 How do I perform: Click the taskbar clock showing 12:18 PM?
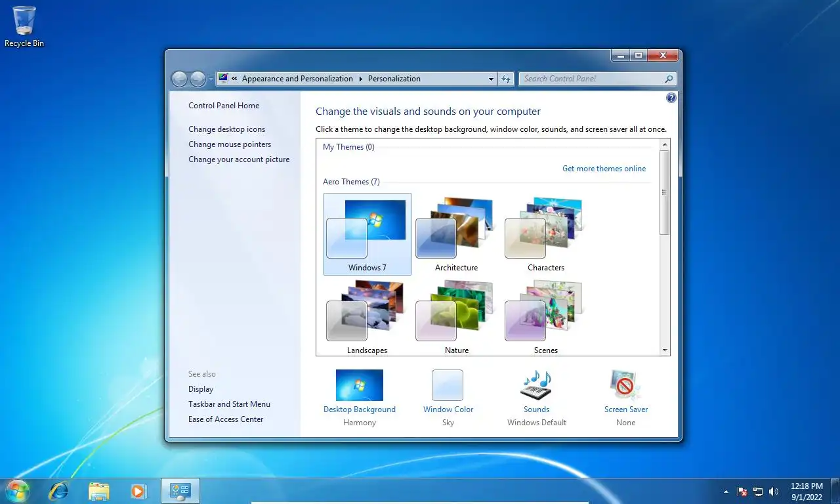pyautogui.click(x=807, y=492)
